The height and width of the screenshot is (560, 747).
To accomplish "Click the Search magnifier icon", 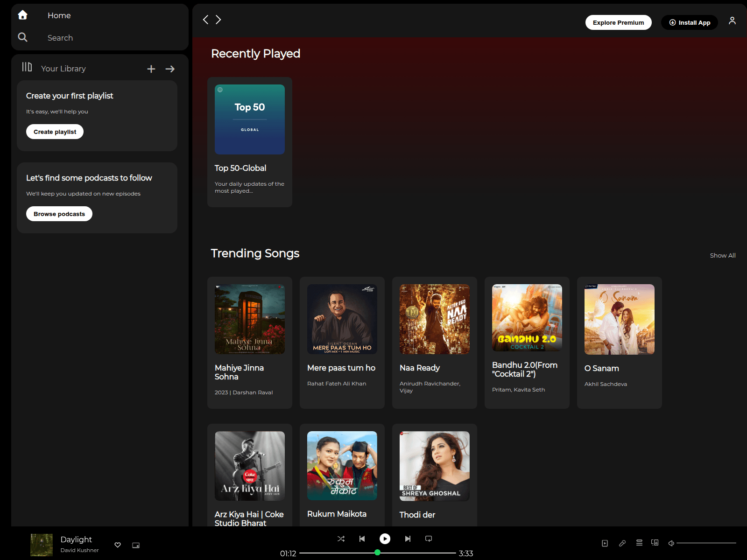I will [22, 37].
